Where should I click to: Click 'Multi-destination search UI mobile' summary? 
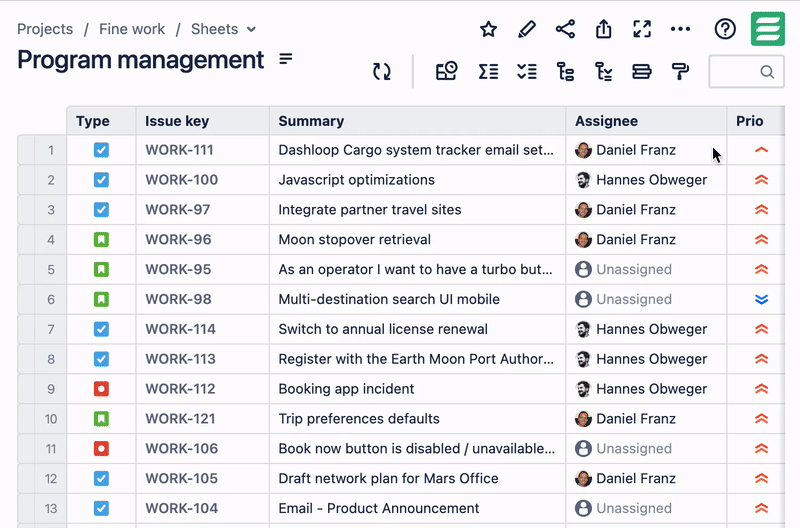(x=389, y=299)
